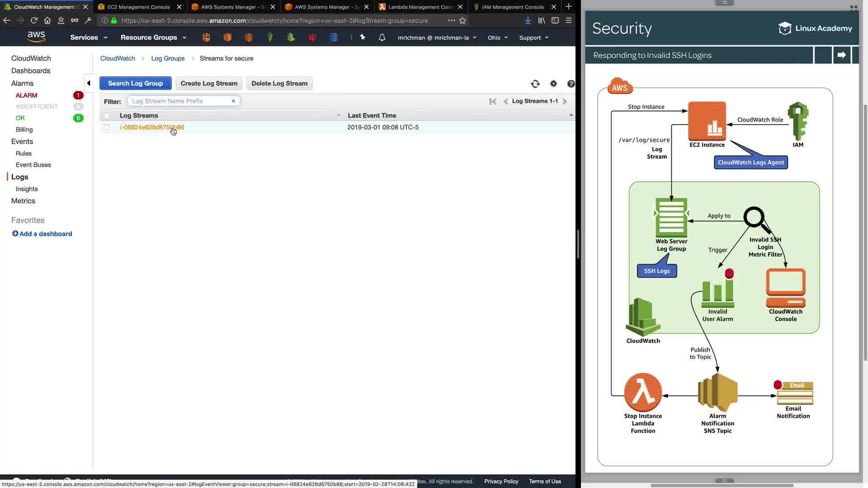Image resolution: width=868 pixels, height=488 pixels.
Task: Tick the checkbox for stream i-08824e828d6750b86
Action: [107, 127]
